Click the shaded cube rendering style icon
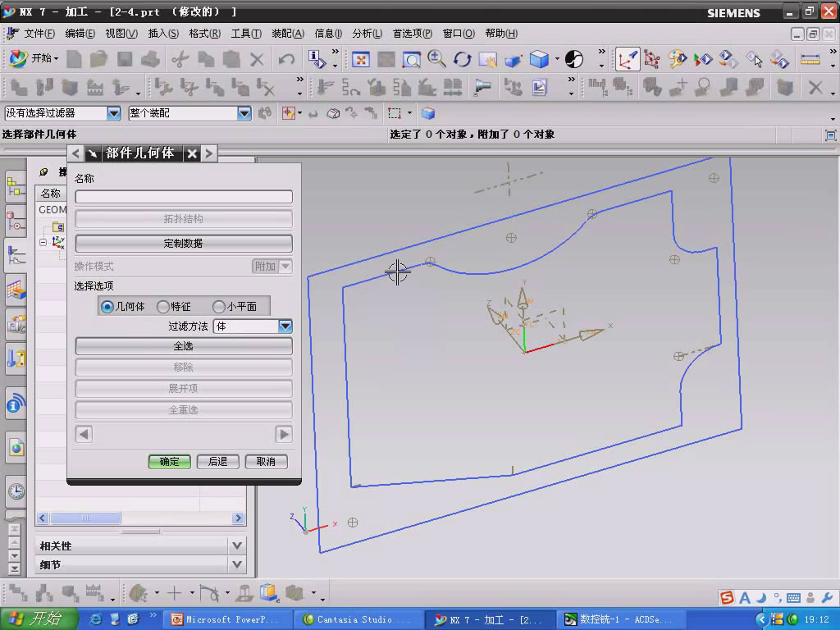 point(539,59)
